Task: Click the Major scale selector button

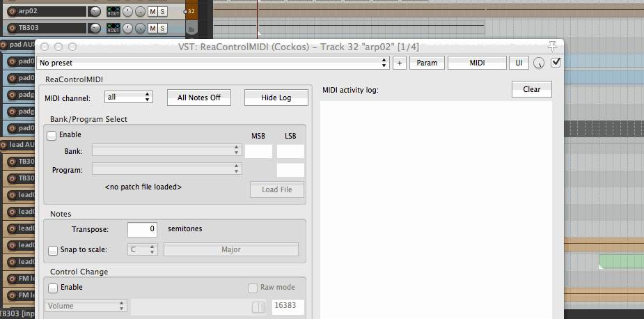Action: point(231,249)
